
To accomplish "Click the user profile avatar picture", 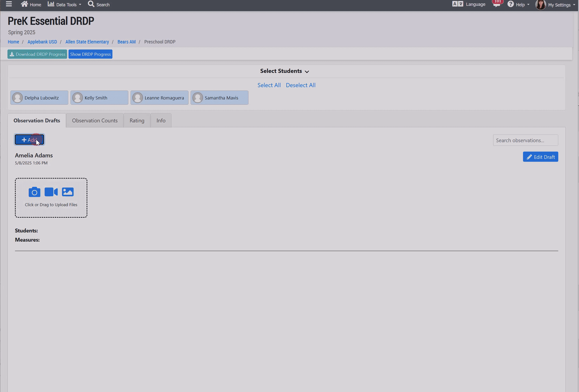I will click(x=540, y=5).
